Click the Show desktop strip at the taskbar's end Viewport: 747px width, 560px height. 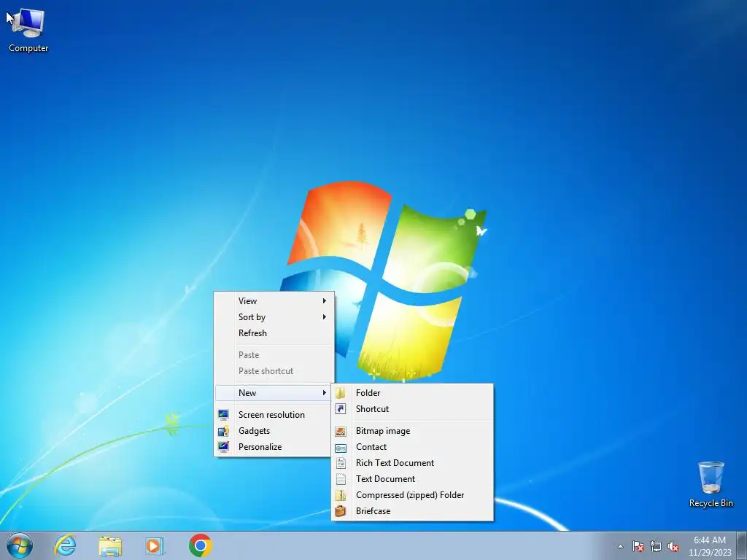tap(742, 545)
